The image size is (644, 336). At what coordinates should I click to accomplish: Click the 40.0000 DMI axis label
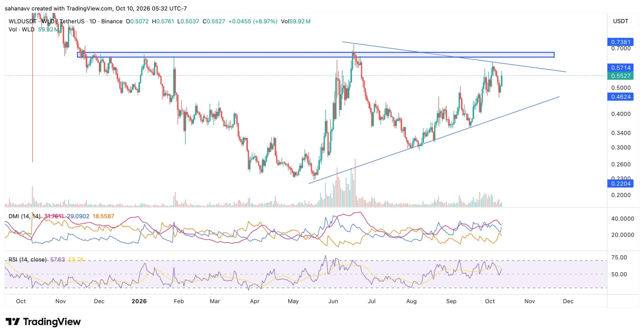tap(623, 219)
